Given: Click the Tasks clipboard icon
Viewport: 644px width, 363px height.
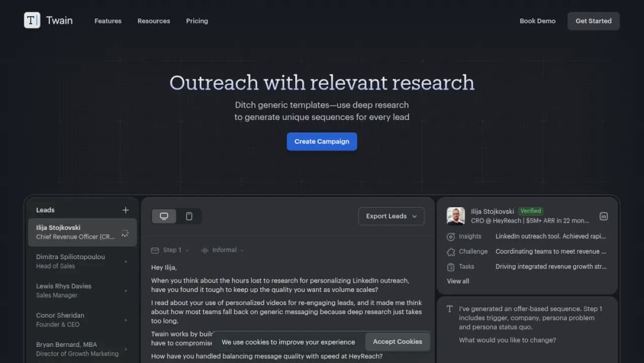Looking at the screenshot, I should (x=451, y=267).
